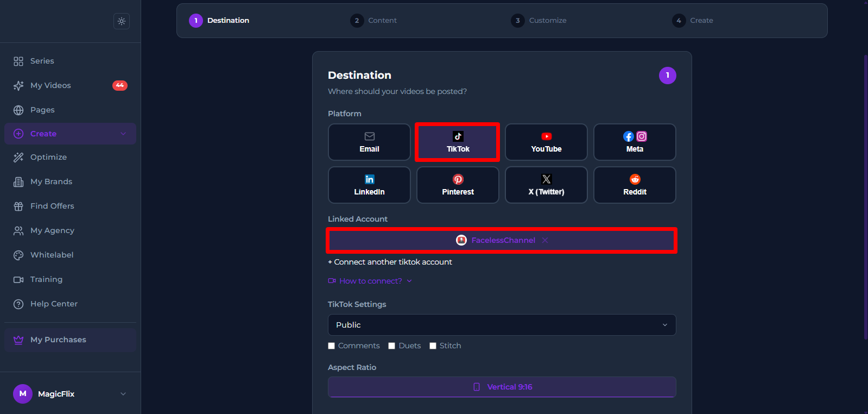This screenshot has height=414, width=868.
Task: Expand the Create menu chevron
Action: pos(123,134)
